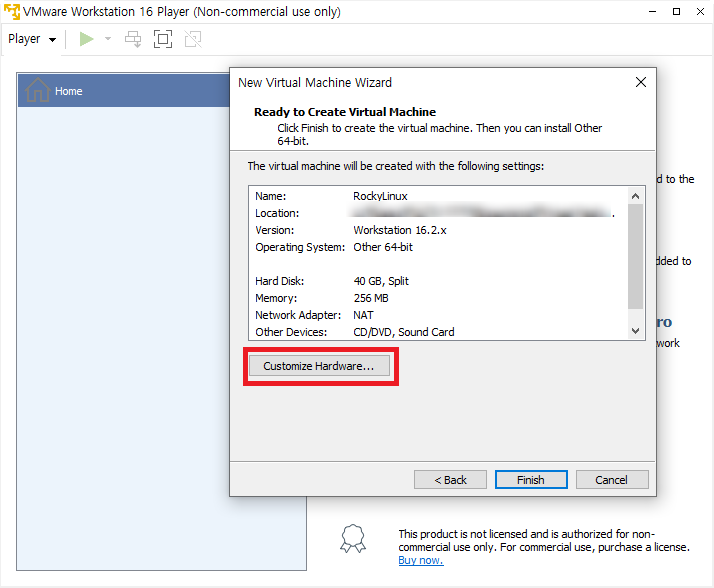Cancel the New Virtual Machine Wizard
Image resolution: width=714 pixels, height=588 pixels.
point(612,480)
